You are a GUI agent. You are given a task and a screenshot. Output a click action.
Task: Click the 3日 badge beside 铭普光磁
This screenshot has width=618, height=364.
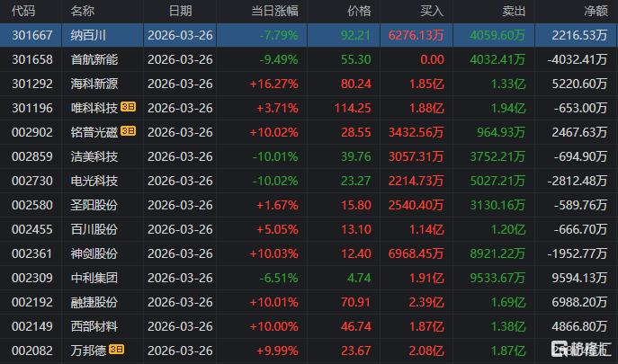pos(128,132)
